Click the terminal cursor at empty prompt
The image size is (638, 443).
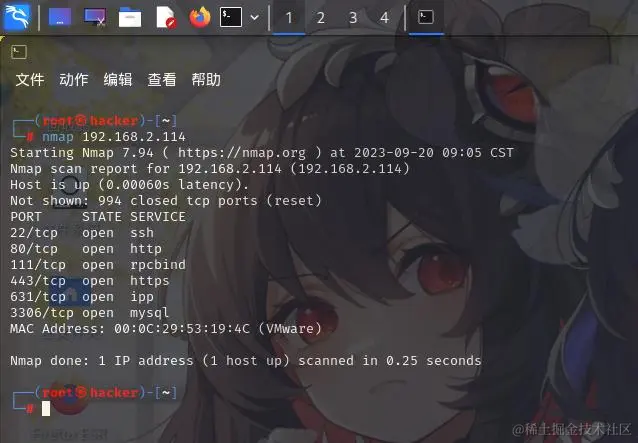tap(46, 408)
